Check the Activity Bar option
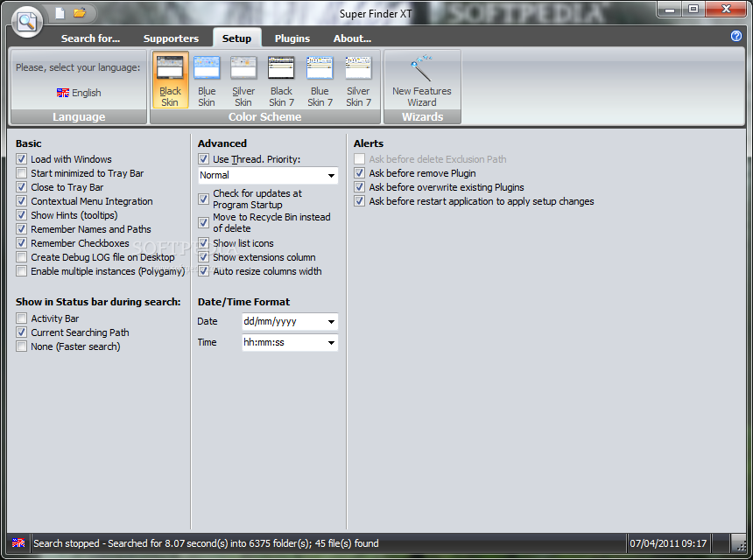753x560 pixels. pos(21,318)
